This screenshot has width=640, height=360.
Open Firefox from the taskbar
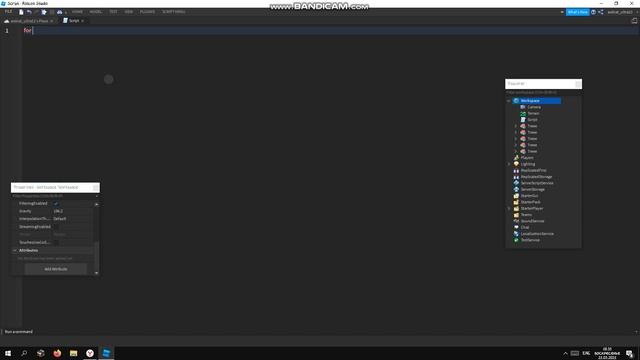(x=57, y=353)
